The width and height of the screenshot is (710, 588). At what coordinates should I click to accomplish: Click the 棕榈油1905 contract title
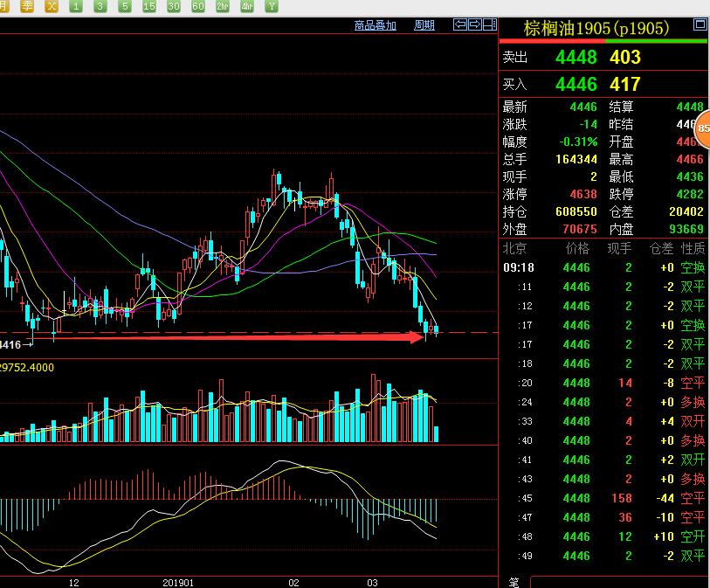pyautogui.click(x=596, y=29)
